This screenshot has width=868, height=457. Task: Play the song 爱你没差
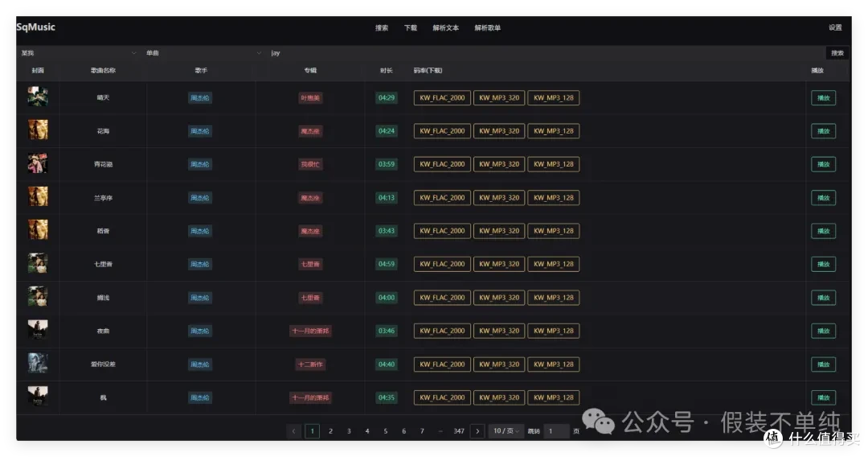(823, 364)
